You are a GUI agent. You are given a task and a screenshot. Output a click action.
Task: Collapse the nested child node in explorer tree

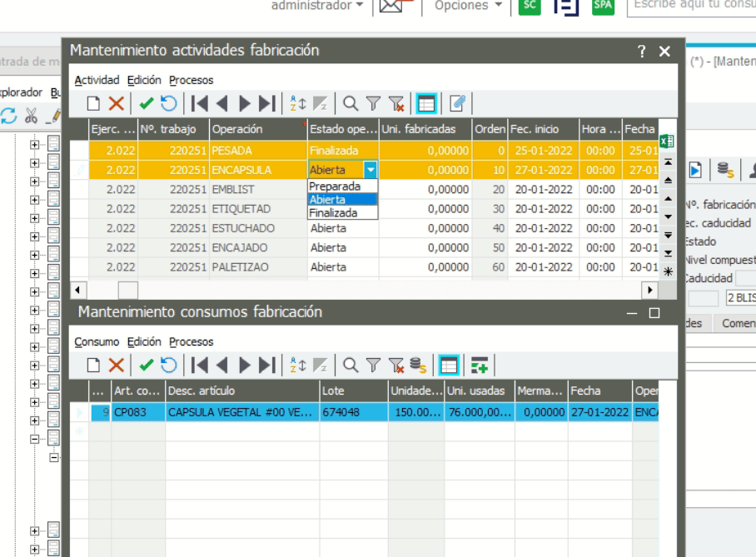(x=54, y=458)
